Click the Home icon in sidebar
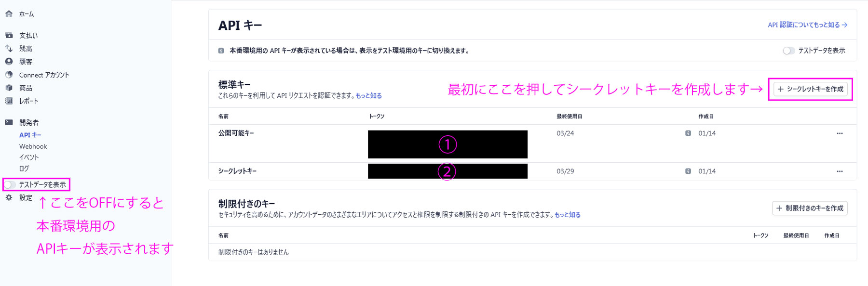Image resolution: width=868 pixels, height=286 pixels. tap(9, 14)
